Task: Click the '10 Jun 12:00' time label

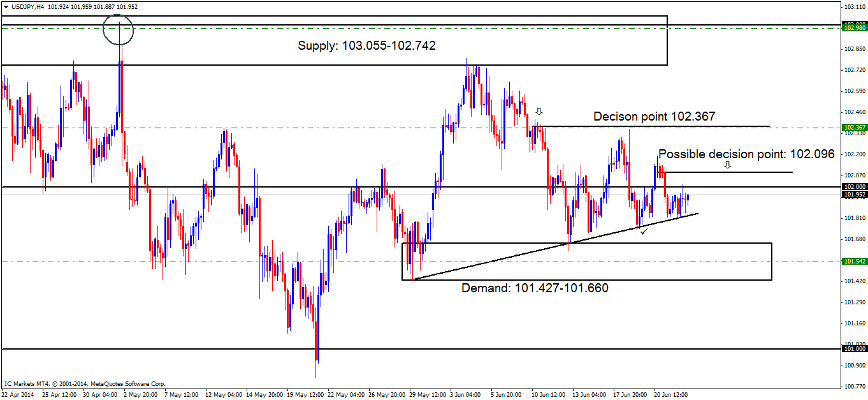Action: click(x=550, y=394)
